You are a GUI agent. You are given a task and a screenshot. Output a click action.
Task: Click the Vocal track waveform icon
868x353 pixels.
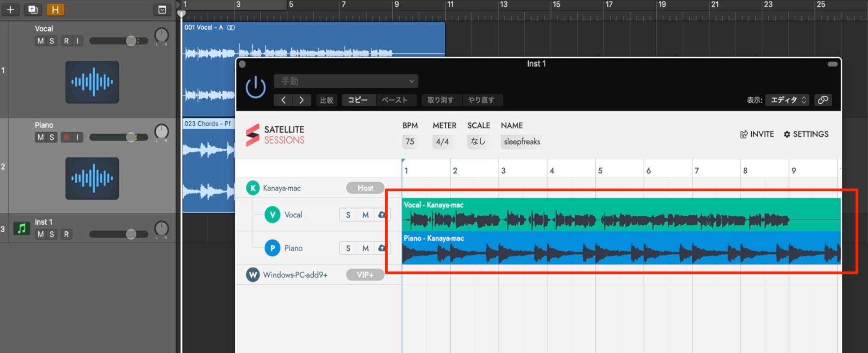point(92,82)
